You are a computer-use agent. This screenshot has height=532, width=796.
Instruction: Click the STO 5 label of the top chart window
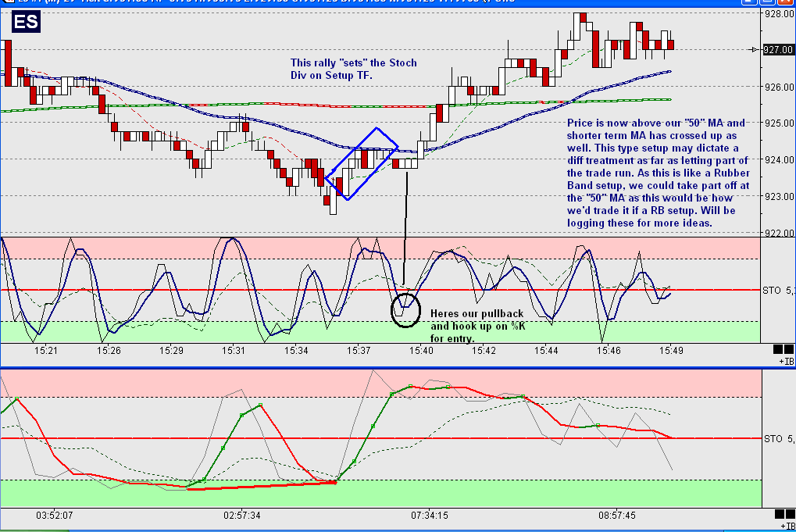(779, 291)
